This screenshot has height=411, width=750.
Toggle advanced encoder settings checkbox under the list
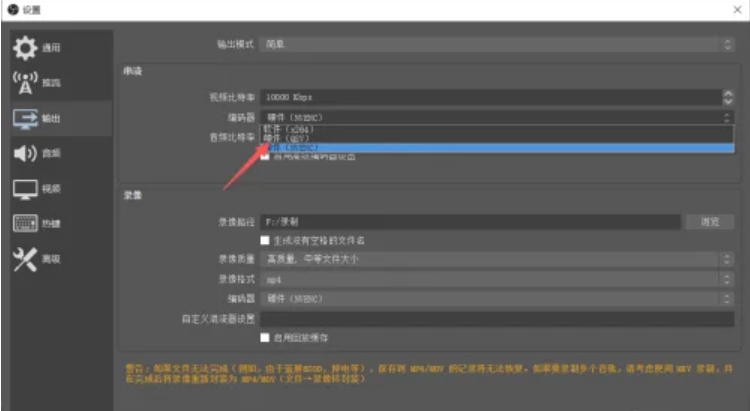tap(265, 156)
